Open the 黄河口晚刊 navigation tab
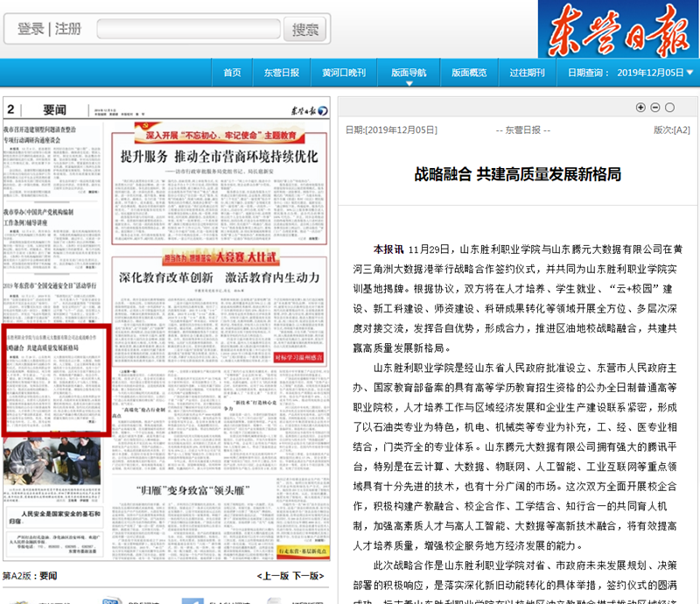Image resolution: width=700 pixels, height=604 pixels. (x=344, y=73)
